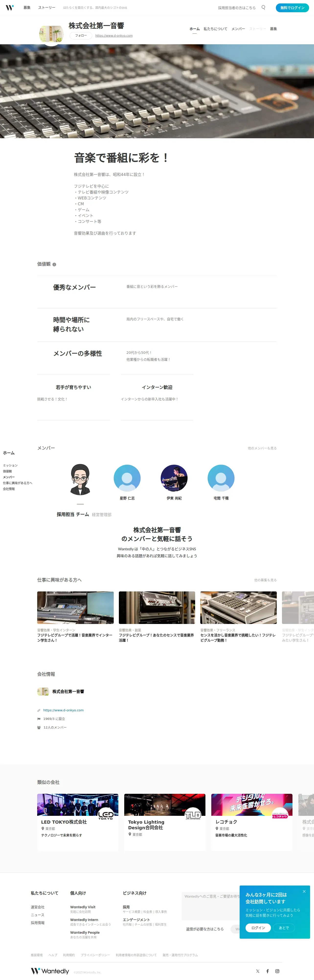Screen dimensions: 314x980
Task: Click the feedback textarea in the footer
Action: [211, 906]
